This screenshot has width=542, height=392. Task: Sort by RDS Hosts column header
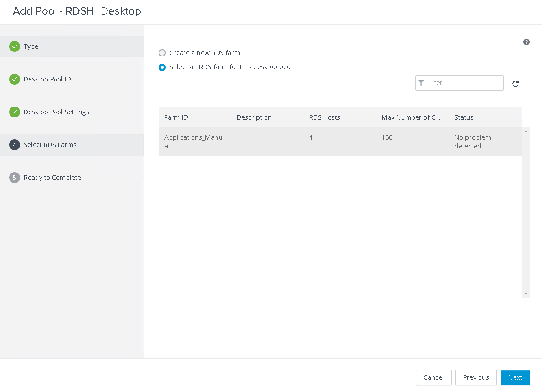click(x=325, y=117)
